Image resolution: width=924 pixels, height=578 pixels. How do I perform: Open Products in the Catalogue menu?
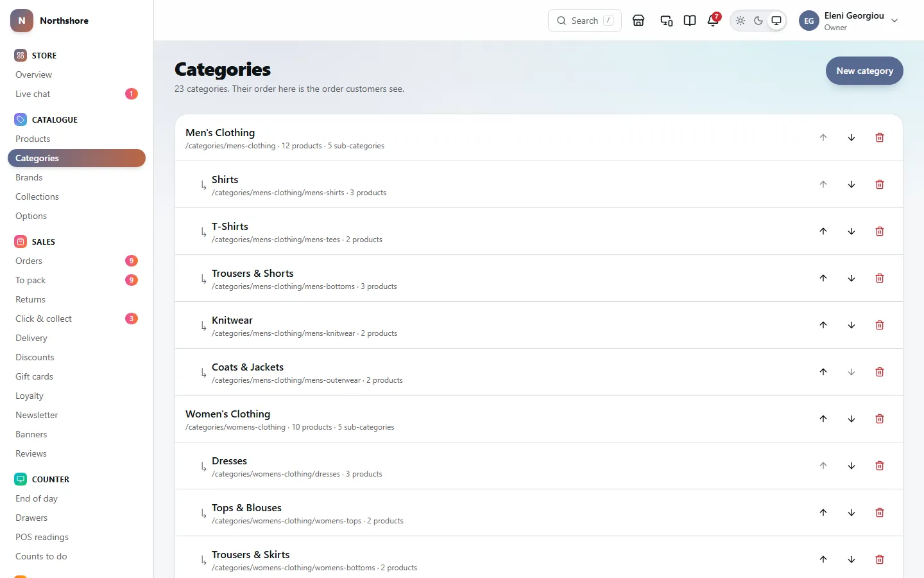(x=76, y=139)
